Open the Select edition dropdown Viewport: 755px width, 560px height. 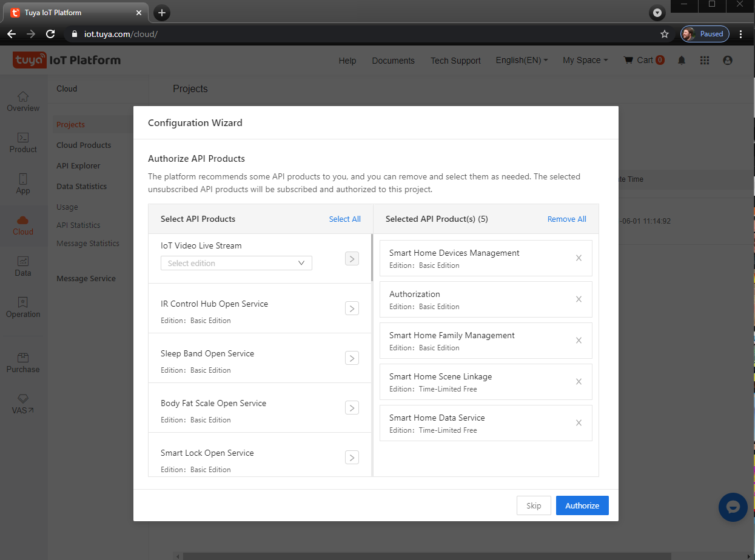(237, 263)
